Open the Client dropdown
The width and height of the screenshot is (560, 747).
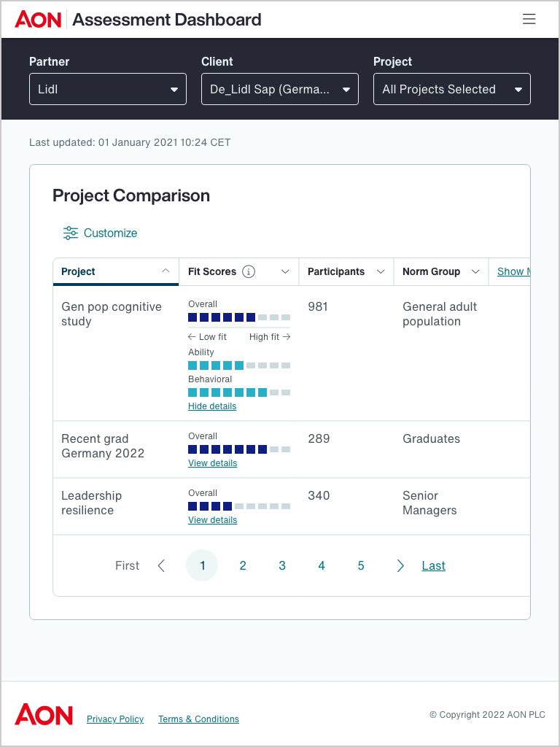(280, 89)
